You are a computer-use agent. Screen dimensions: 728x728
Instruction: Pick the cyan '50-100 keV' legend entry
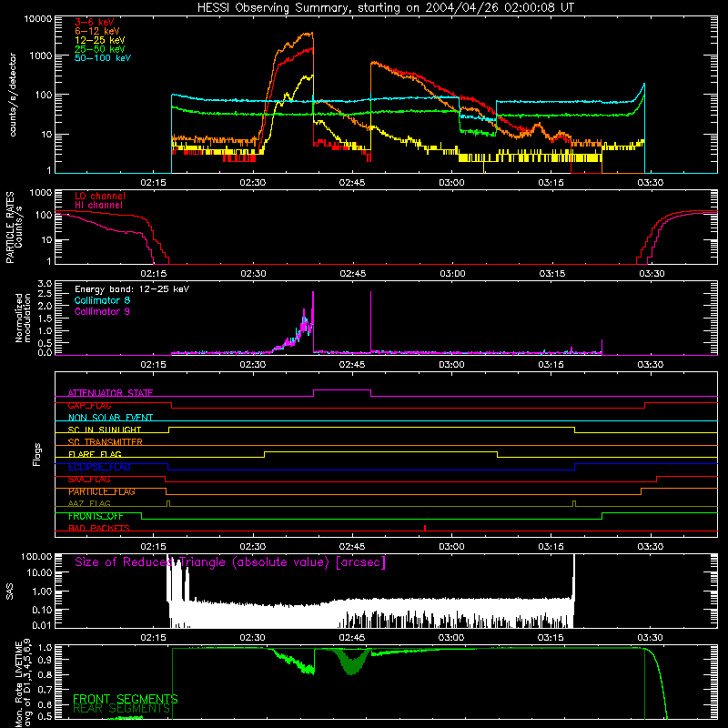103,57
